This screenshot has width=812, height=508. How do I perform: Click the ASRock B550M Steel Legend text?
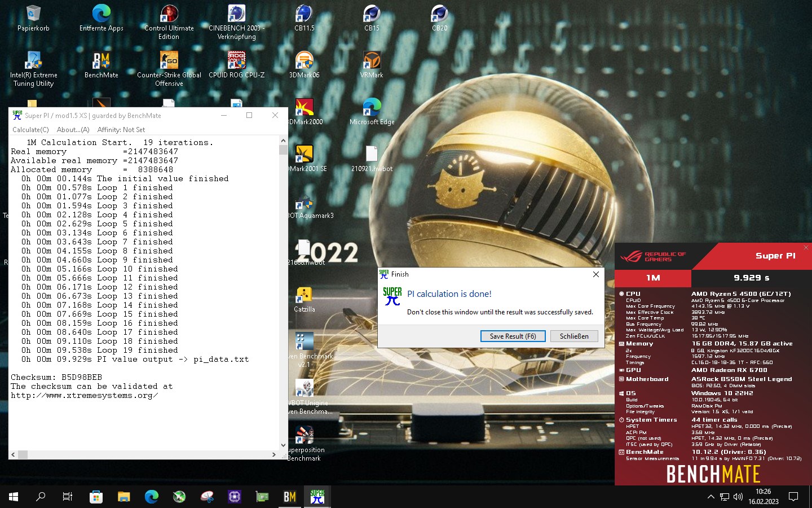pos(742,379)
